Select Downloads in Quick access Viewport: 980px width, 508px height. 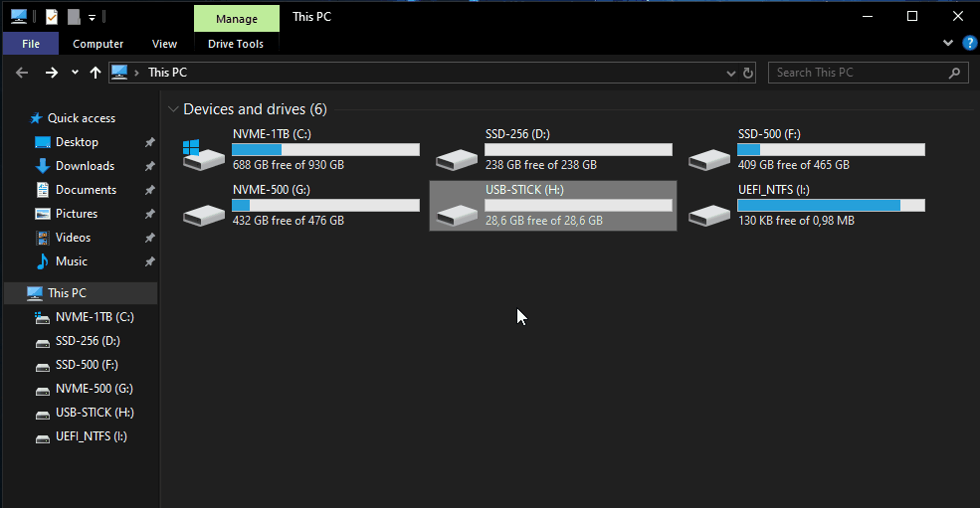(x=85, y=166)
